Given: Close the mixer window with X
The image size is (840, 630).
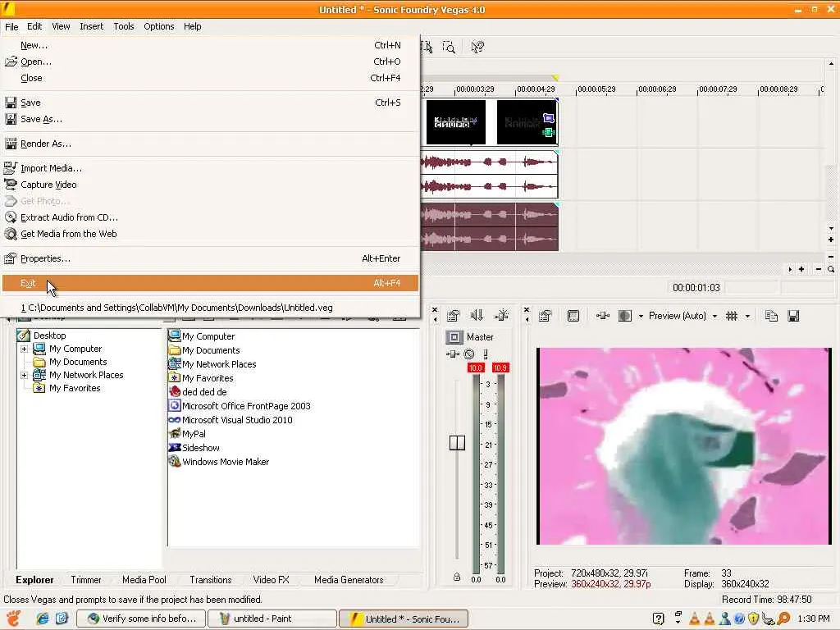Looking at the screenshot, I should [x=435, y=309].
